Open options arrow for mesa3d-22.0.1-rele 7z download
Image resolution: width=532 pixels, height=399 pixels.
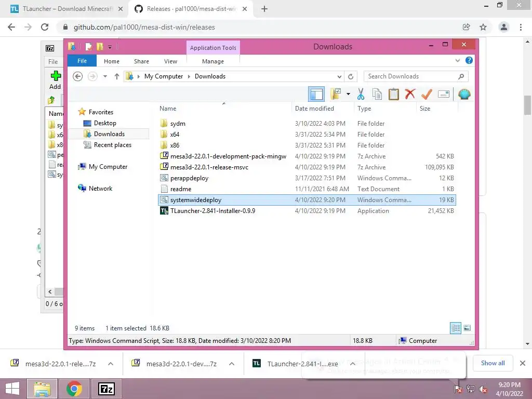111,364
